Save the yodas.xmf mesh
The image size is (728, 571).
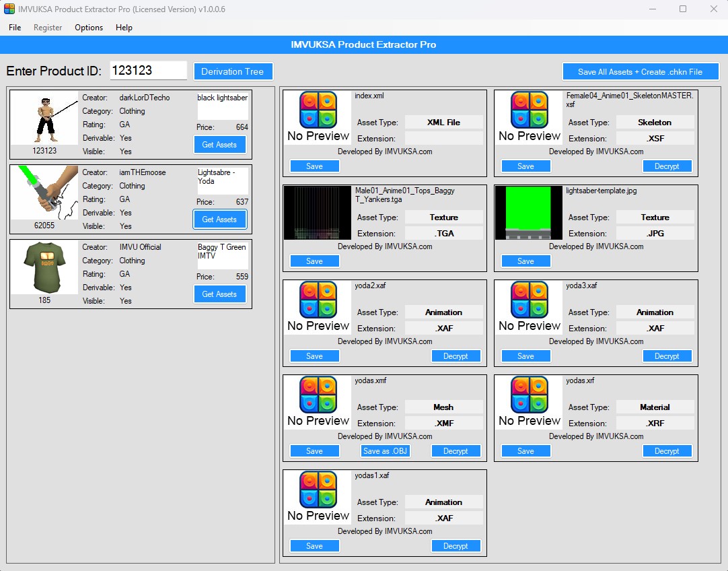[314, 451]
